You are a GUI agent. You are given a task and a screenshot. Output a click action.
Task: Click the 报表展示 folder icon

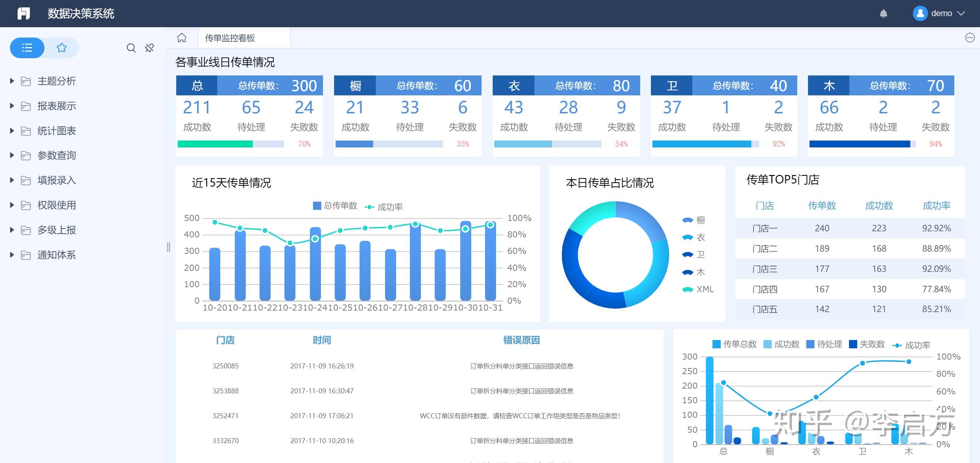pos(26,106)
